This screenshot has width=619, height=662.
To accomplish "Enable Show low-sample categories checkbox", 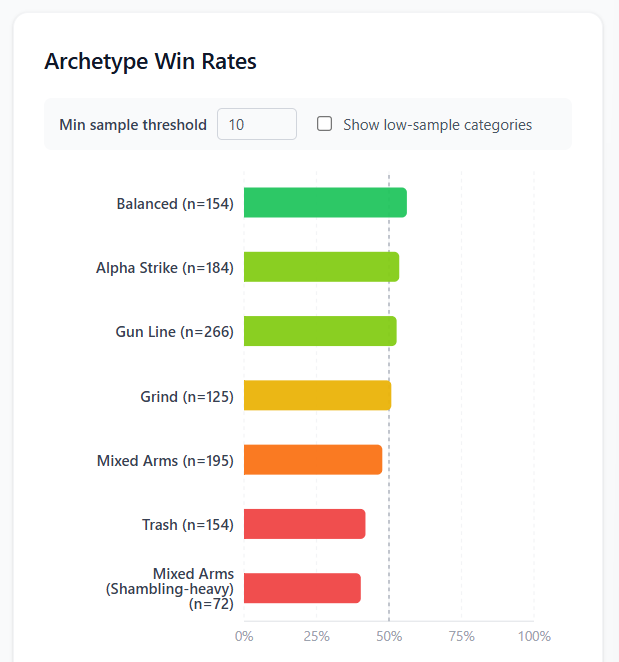I will tap(324, 125).
